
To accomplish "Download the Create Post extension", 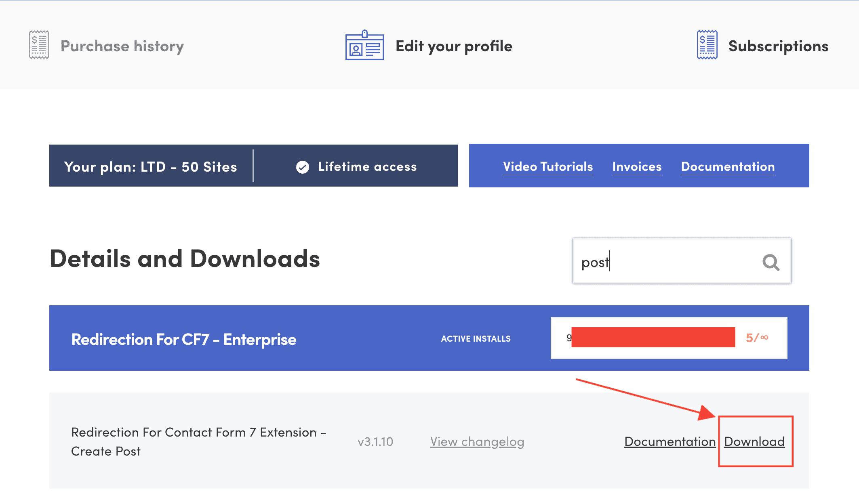I will pos(754,441).
